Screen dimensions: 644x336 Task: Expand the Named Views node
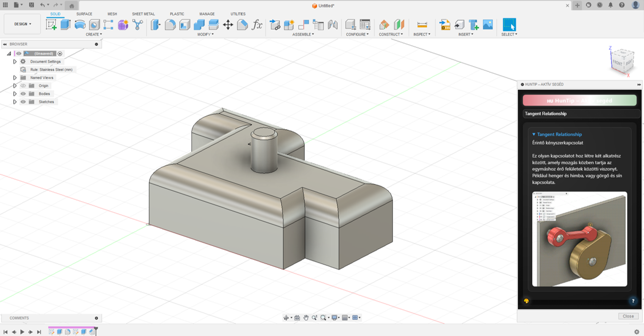pos(15,78)
